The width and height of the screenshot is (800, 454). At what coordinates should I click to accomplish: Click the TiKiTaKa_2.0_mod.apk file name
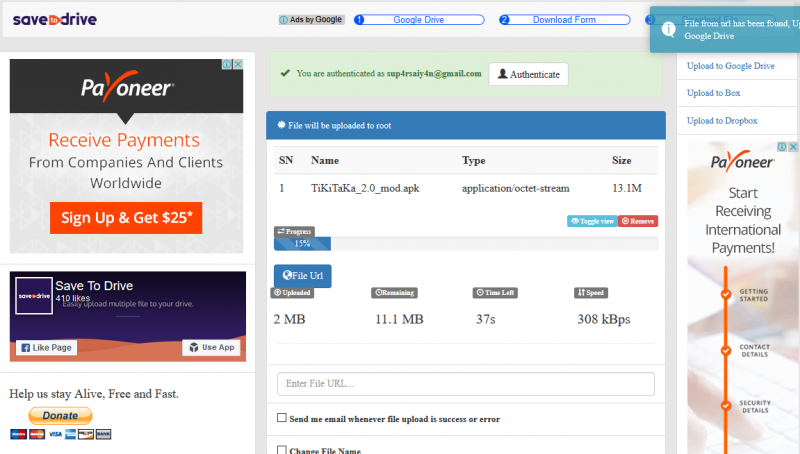pos(365,188)
